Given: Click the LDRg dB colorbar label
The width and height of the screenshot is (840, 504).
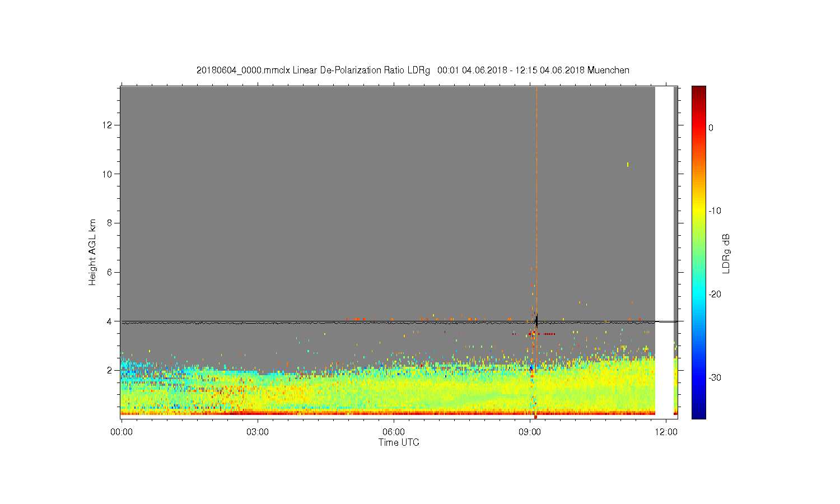Looking at the screenshot, I should tap(726, 253).
